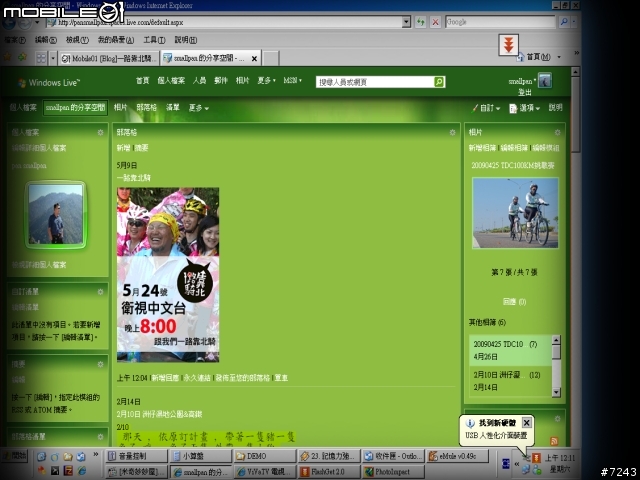Click the Google search box in toolbar
640x480 pixels.
pyautogui.click(x=500, y=22)
